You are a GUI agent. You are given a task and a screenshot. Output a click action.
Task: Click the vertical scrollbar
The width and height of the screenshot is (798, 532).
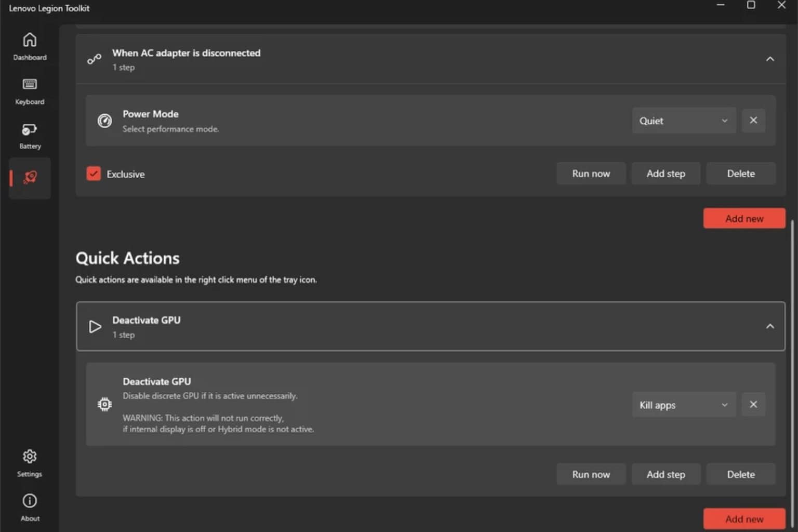pos(792,364)
